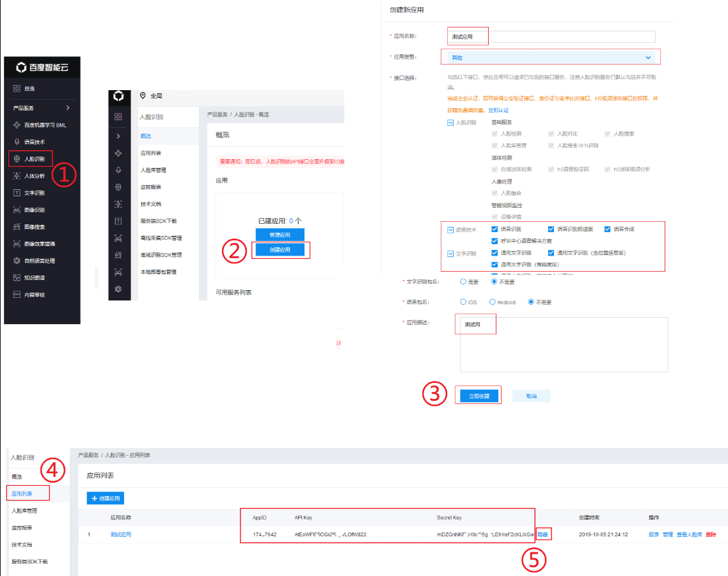728x576 pixels.
Task: Open the 全局 region selector
Action: tap(152, 96)
